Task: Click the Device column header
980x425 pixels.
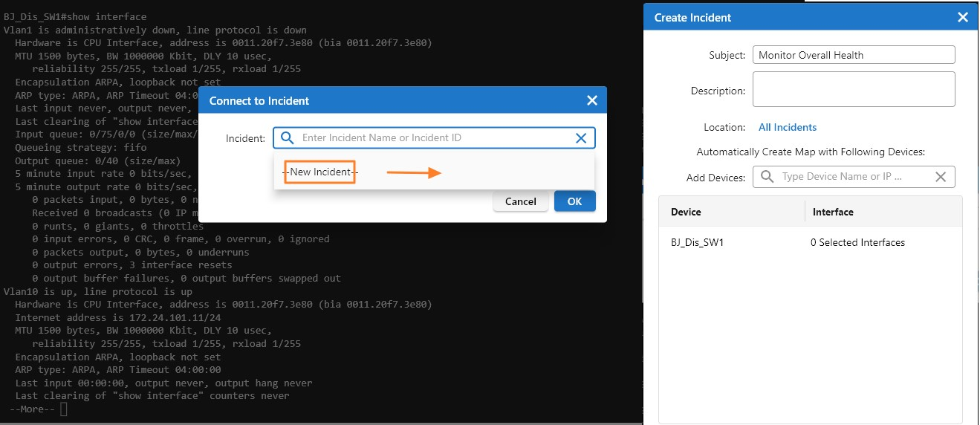Action: (686, 212)
